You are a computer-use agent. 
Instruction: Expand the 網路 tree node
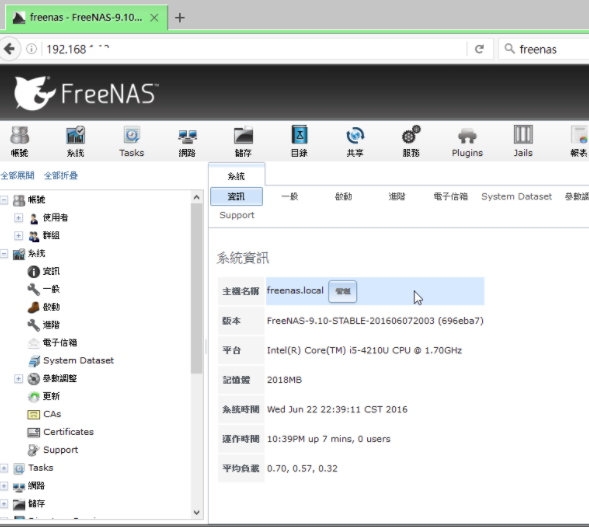4,486
